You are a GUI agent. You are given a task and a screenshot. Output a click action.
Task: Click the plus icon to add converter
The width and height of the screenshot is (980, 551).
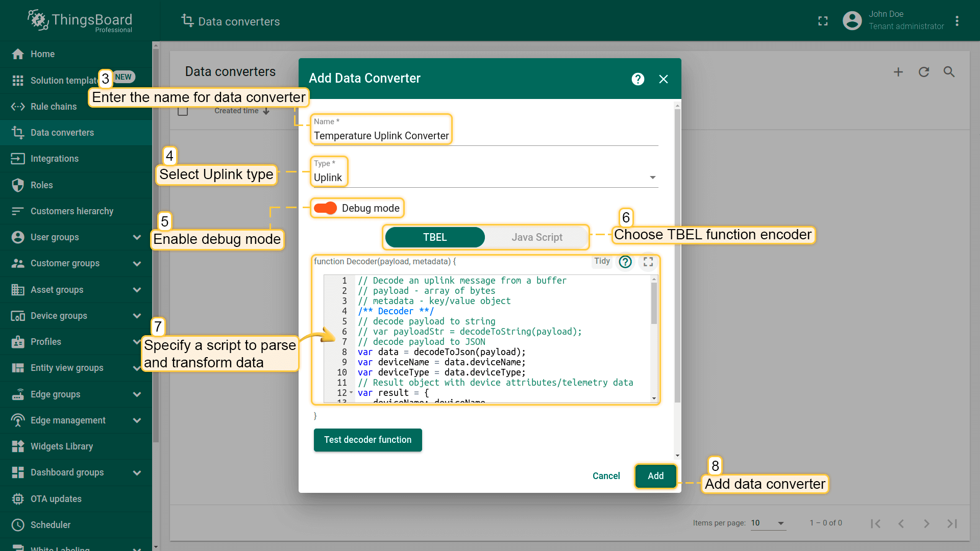(898, 72)
